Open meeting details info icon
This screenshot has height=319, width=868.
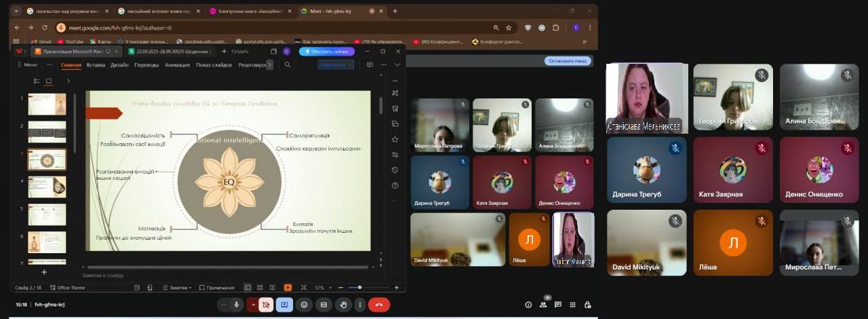click(x=528, y=305)
